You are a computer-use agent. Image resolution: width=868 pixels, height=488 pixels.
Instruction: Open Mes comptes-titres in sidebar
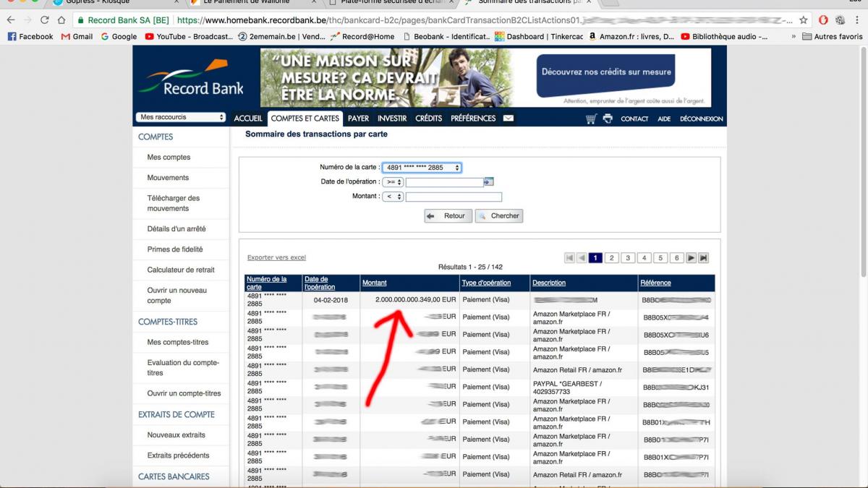[178, 342]
